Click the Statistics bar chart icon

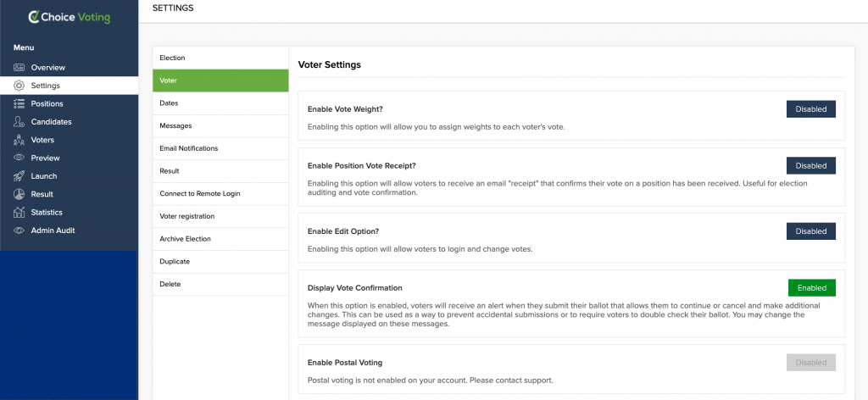(x=19, y=212)
